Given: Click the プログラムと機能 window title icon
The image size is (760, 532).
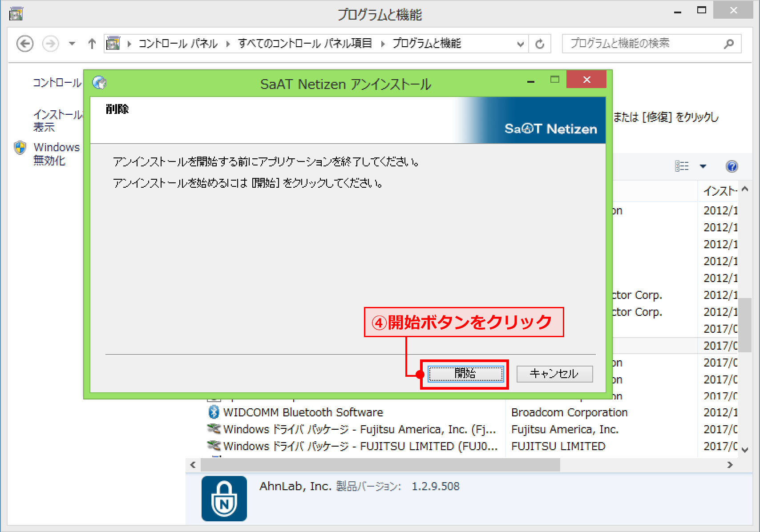Looking at the screenshot, I should [16, 14].
